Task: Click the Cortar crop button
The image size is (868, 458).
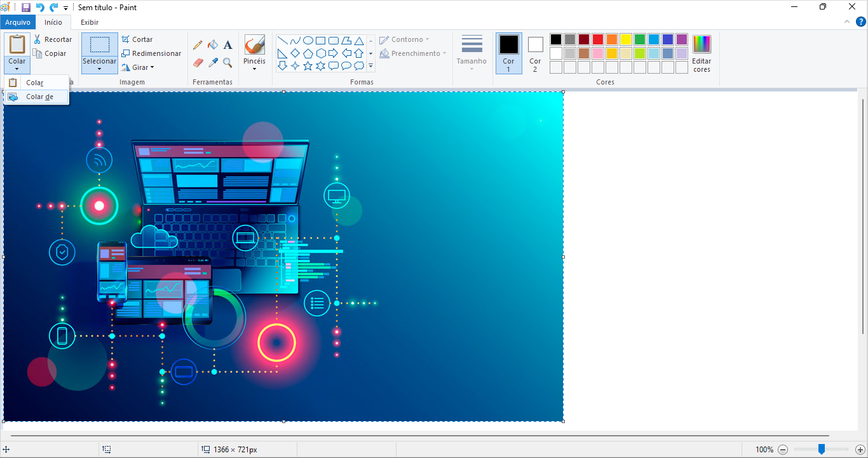Action: pyautogui.click(x=137, y=39)
